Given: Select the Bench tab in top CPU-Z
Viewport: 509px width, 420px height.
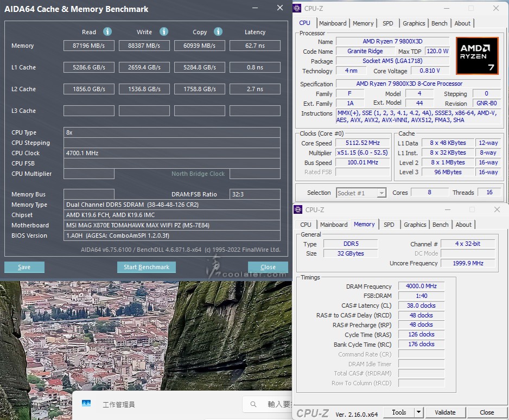Looking at the screenshot, I should [440, 23].
